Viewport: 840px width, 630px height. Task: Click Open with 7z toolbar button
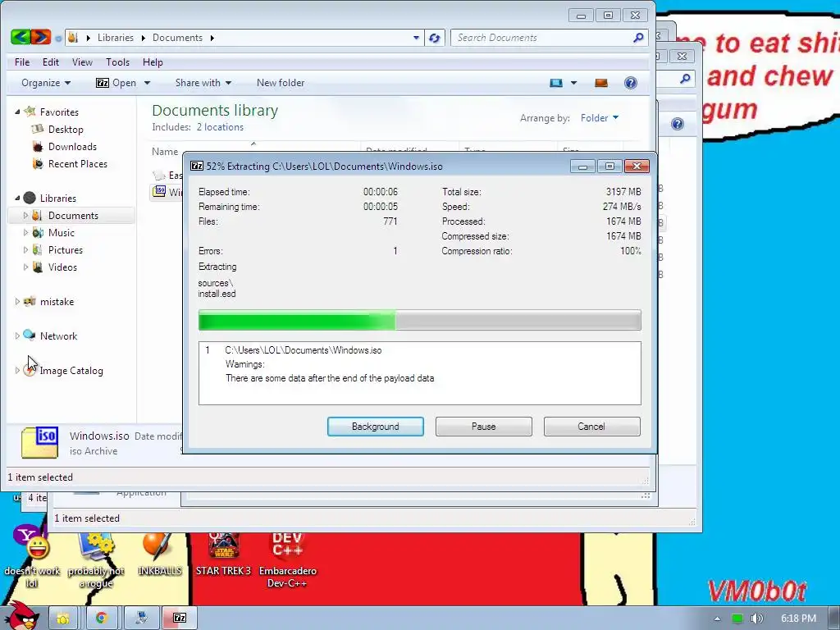[x=116, y=83]
